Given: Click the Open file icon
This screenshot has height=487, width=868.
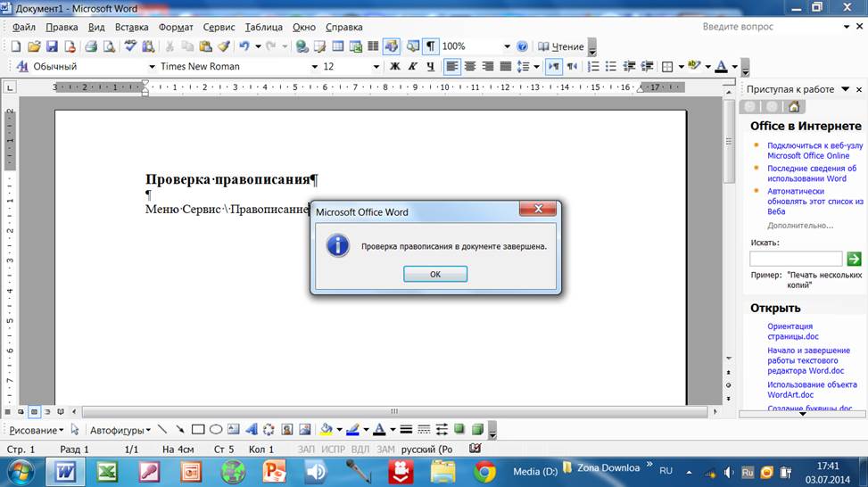Looking at the screenshot, I should [34, 46].
